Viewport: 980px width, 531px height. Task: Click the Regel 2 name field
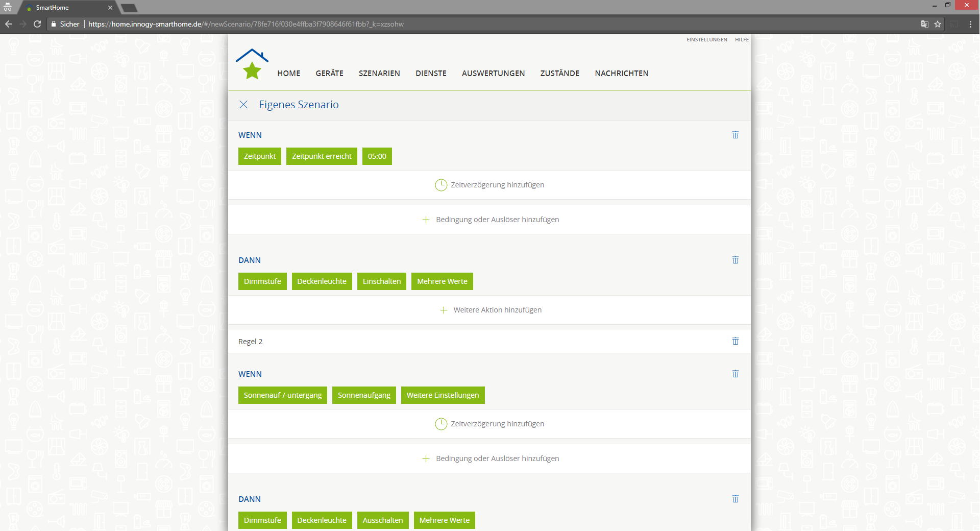(x=459, y=342)
